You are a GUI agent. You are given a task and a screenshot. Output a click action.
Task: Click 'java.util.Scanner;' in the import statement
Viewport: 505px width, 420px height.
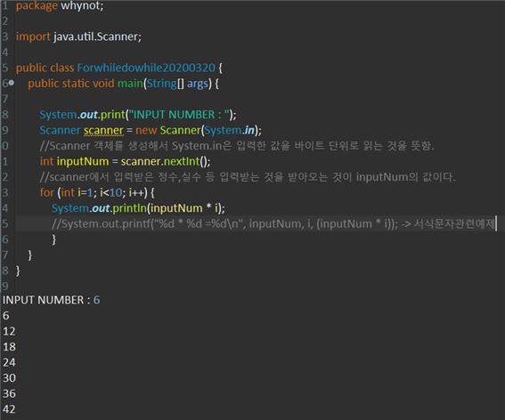(97, 36)
